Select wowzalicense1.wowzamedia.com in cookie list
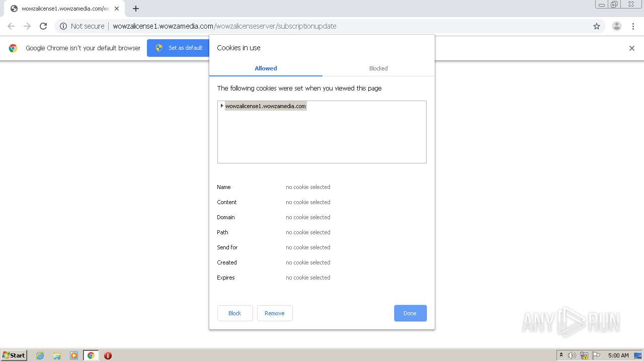The width and height of the screenshot is (644, 362). point(266,106)
